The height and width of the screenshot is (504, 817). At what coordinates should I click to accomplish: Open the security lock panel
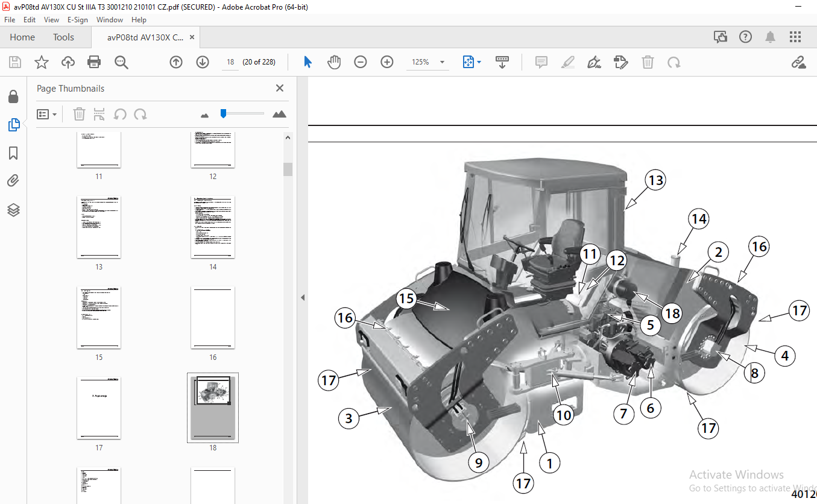[x=13, y=97]
